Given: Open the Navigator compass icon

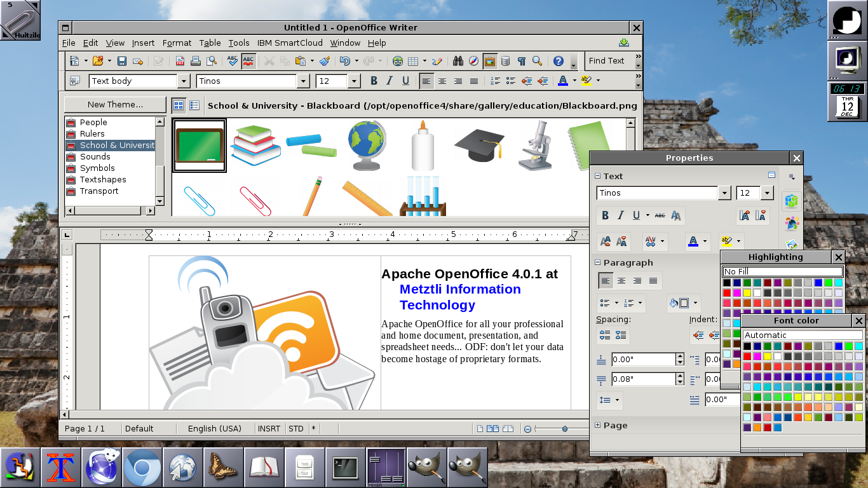Looking at the screenshot, I should [474, 61].
